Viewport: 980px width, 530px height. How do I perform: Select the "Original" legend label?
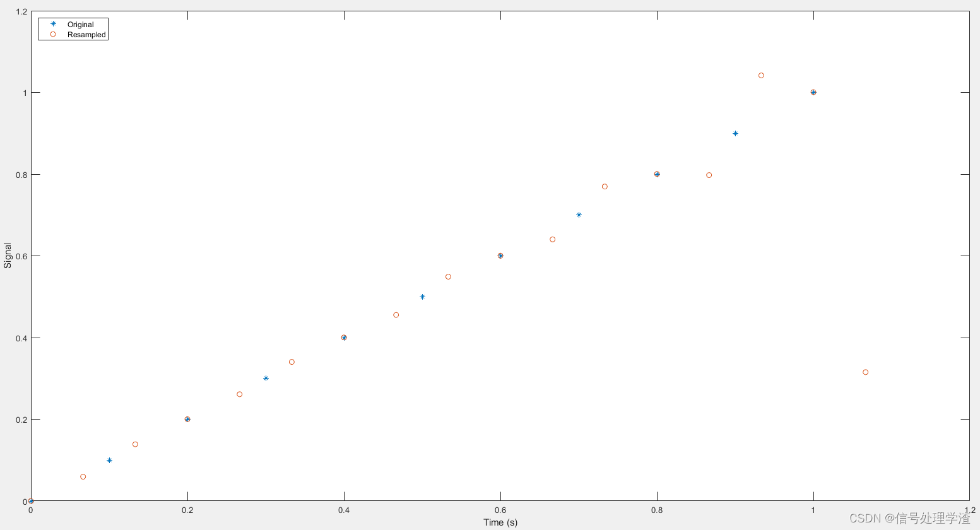pos(80,25)
